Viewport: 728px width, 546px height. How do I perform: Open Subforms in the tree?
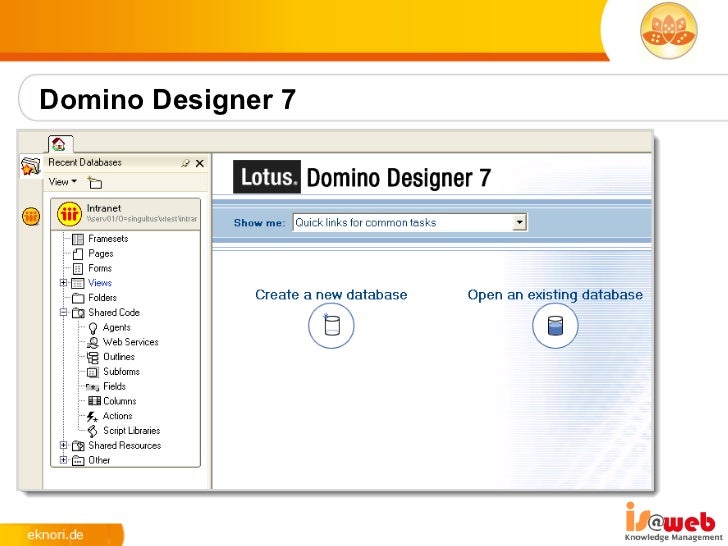click(121, 372)
